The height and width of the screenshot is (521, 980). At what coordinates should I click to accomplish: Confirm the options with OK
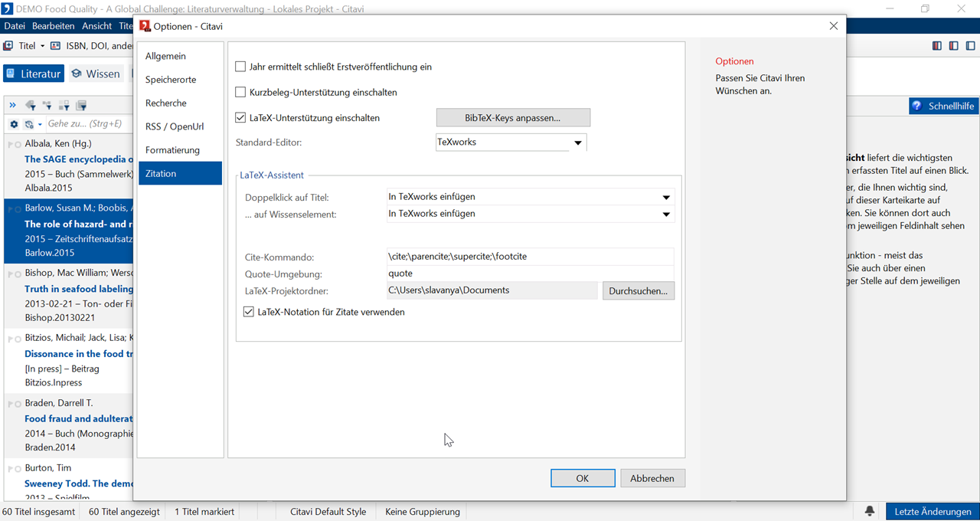click(583, 478)
